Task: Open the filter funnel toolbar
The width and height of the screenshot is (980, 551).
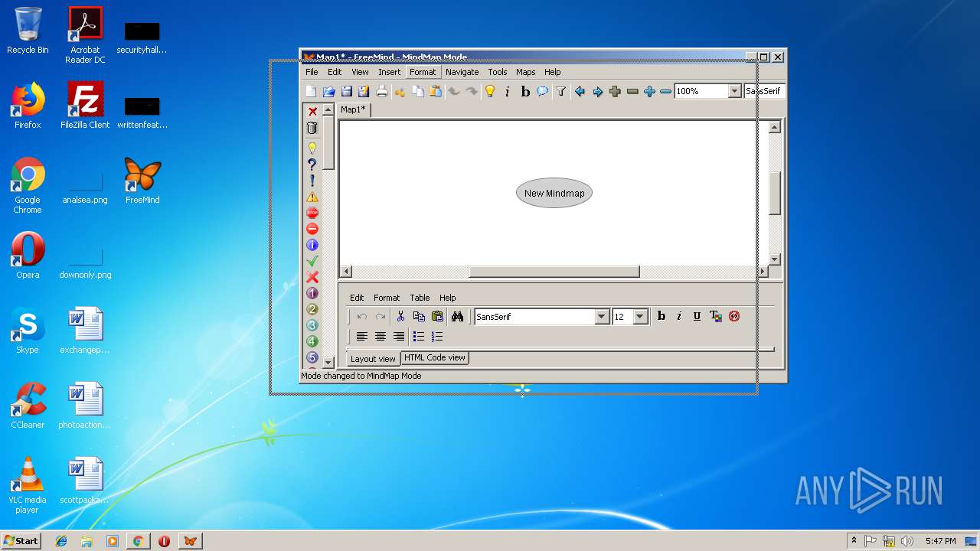Action: [x=561, y=91]
